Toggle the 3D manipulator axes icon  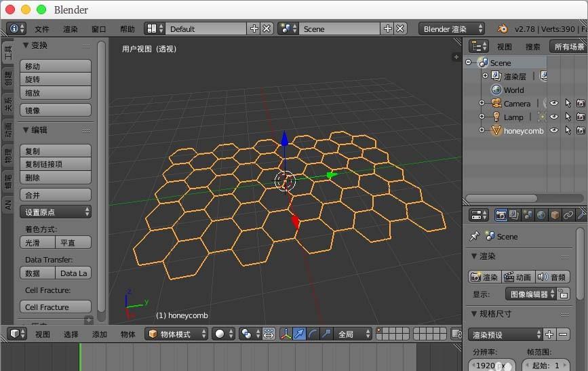[x=286, y=334]
